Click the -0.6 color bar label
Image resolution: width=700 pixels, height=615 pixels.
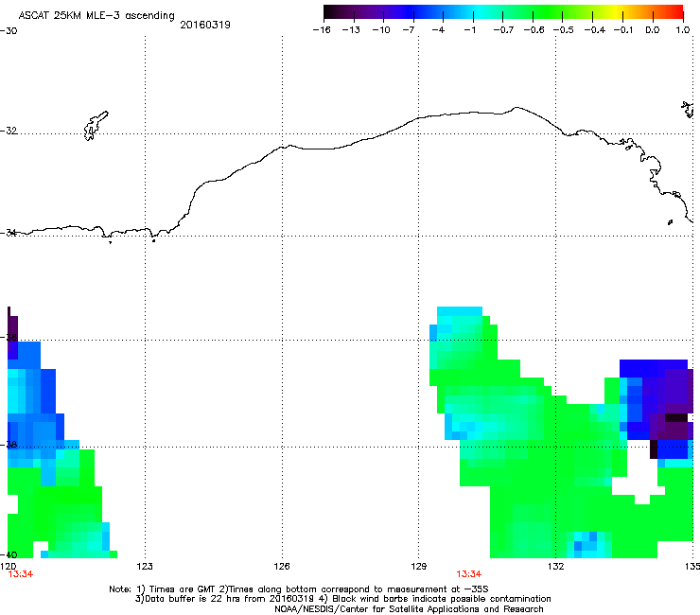click(534, 30)
